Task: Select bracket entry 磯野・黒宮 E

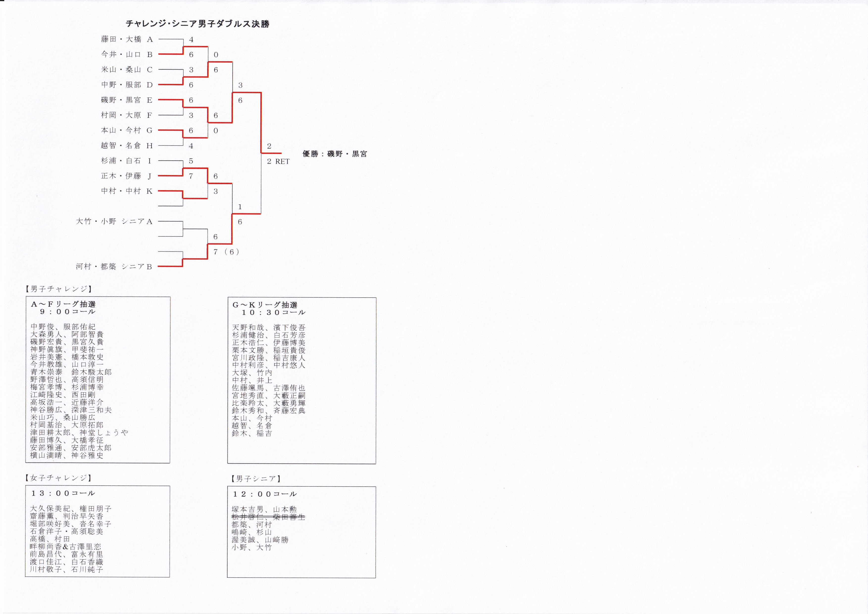Action: (127, 100)
